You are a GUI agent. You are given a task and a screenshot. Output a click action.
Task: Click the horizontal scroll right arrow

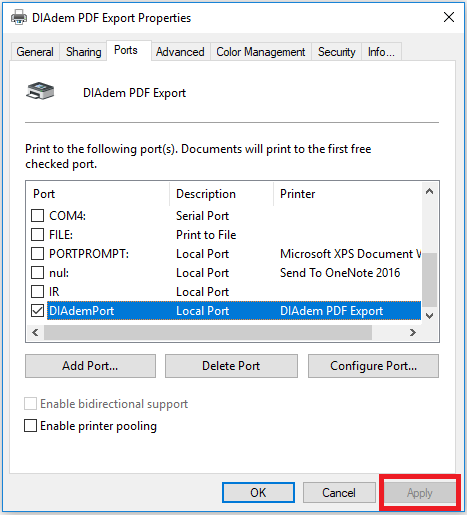[413, 332]
